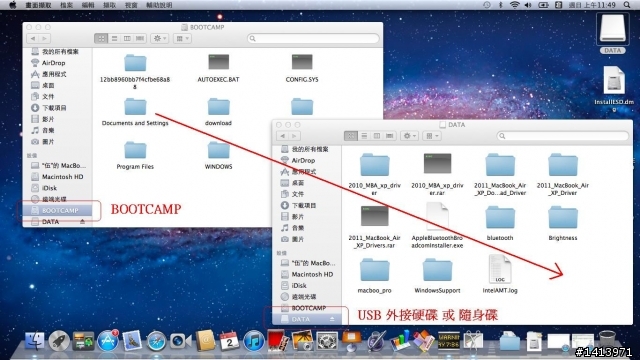Select the bluetooth folder in DATA window
The image size is (640, 360).
[500, 222]
